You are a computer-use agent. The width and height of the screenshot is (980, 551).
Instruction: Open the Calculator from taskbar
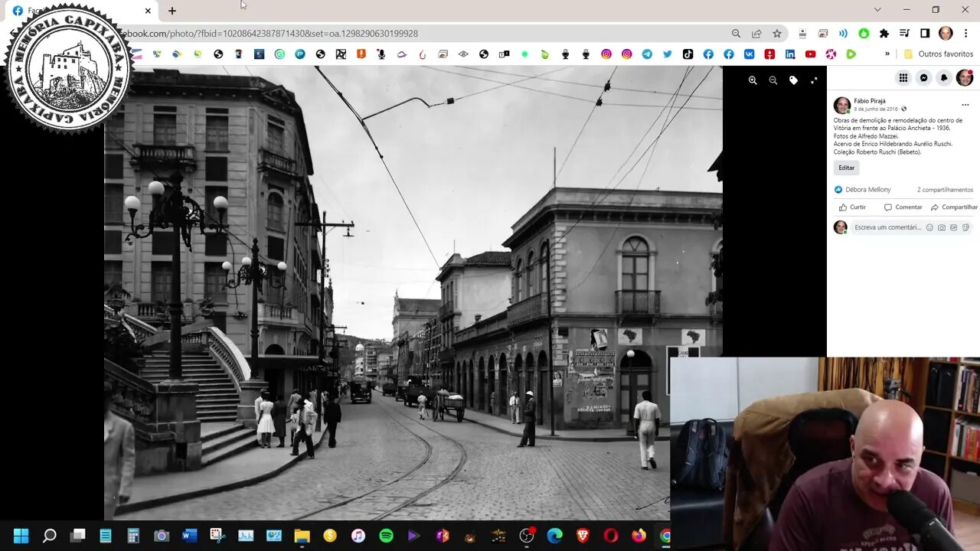coord(133,536)
